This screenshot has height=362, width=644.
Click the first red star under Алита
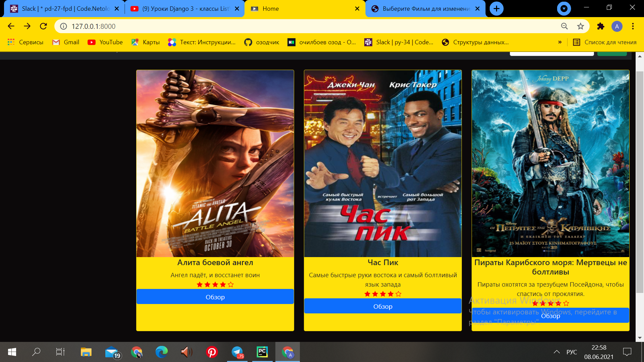200,285
